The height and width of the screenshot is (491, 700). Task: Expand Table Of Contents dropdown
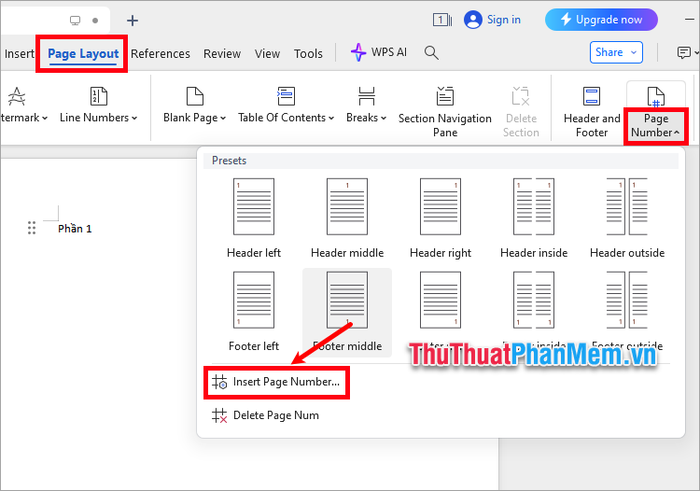click(331, 118)
